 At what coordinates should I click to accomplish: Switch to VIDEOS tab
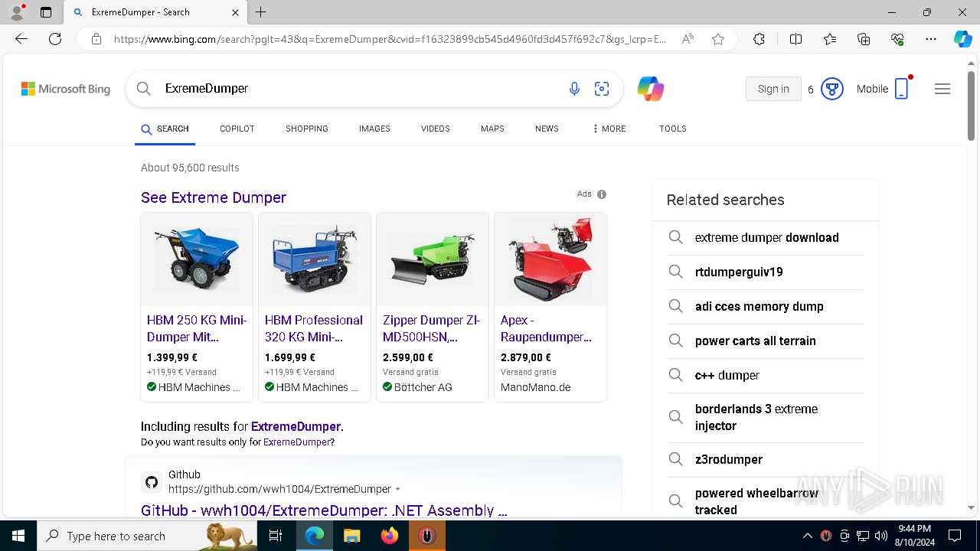pyautogui.click(x=436, y=129)
